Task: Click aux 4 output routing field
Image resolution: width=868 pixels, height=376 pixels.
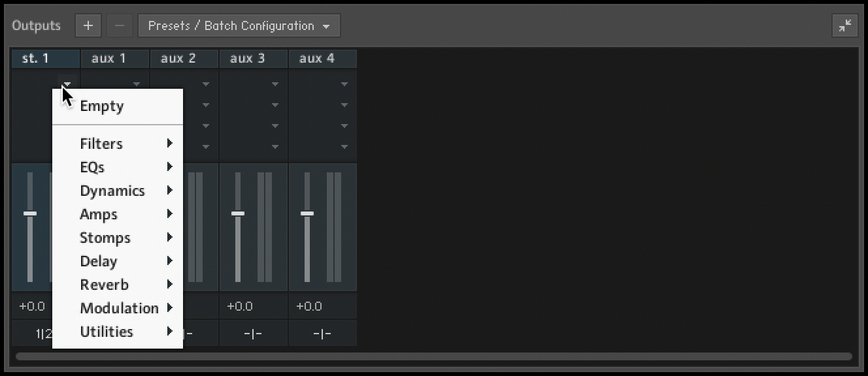Action: click(x=322, y=334)
